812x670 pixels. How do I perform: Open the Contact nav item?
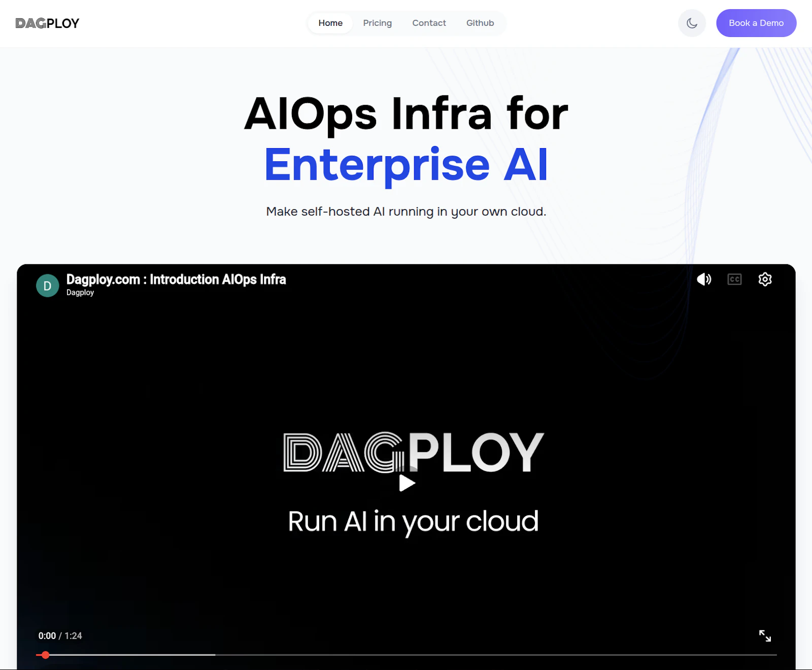coord(429,23)
